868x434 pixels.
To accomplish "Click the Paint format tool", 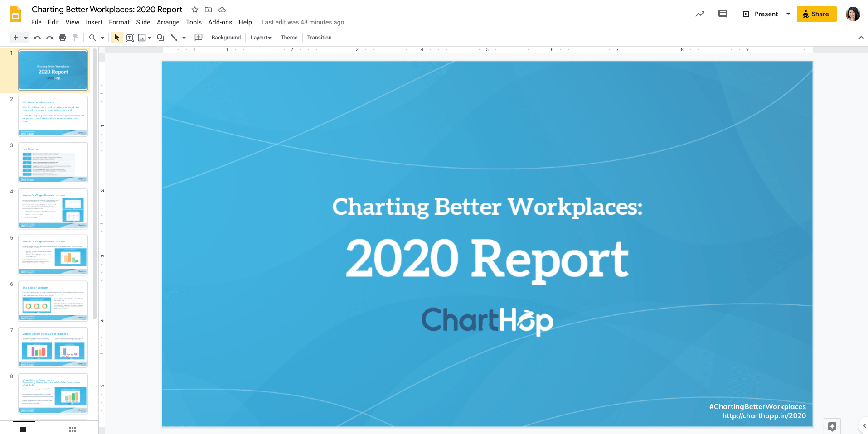I will pyautogui.click(x=75, y=38).
